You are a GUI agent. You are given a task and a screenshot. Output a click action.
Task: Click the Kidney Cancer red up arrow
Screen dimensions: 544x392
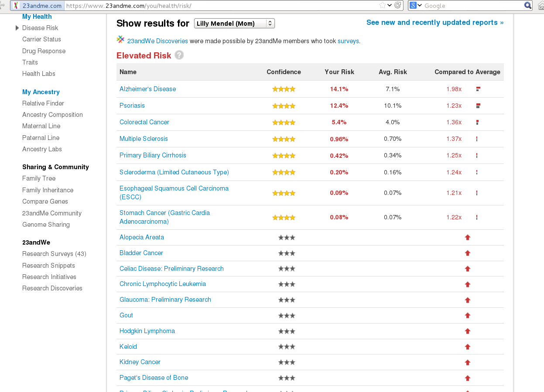[x=468, y=362]
